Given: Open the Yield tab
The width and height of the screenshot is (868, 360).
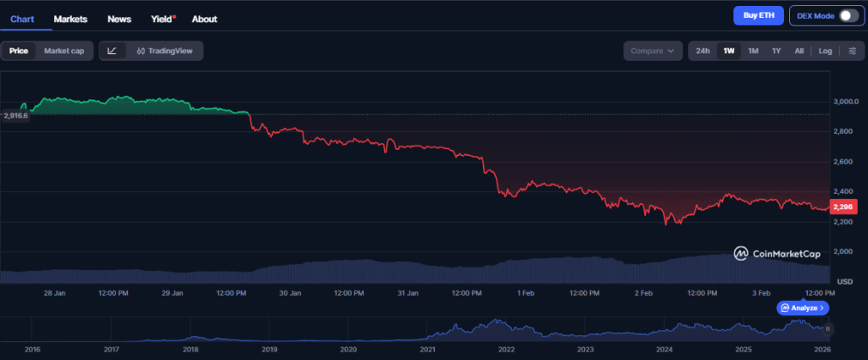Looking at the screenshot, I should pyautogui.click(x=163, y=19).
